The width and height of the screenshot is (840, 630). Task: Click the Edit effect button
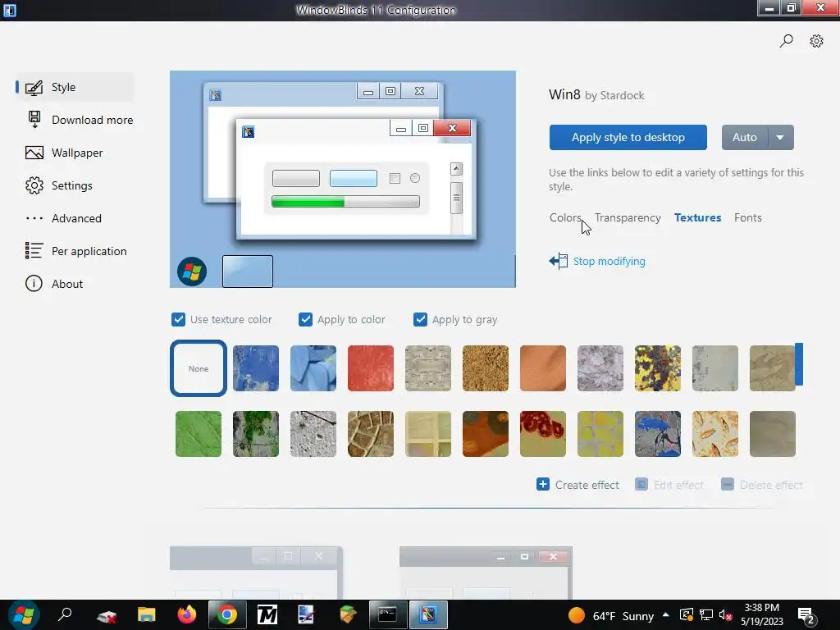[669, 485]
